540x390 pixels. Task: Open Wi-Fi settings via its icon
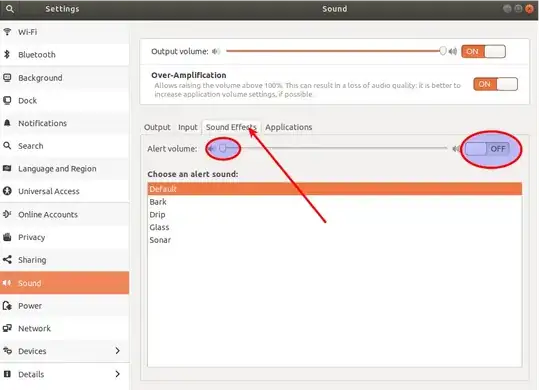(x=7, y=32)
